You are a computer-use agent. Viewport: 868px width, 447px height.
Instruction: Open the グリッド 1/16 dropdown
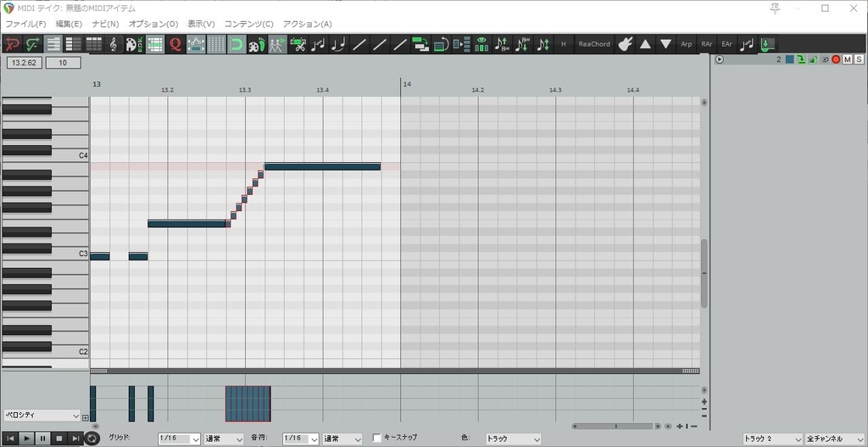[x=180, y=439]
